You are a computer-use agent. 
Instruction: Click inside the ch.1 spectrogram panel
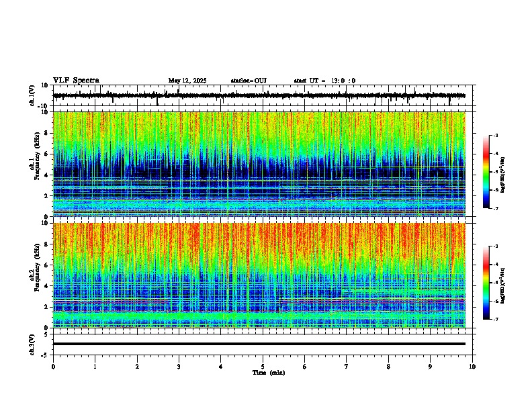click(259, 164)
